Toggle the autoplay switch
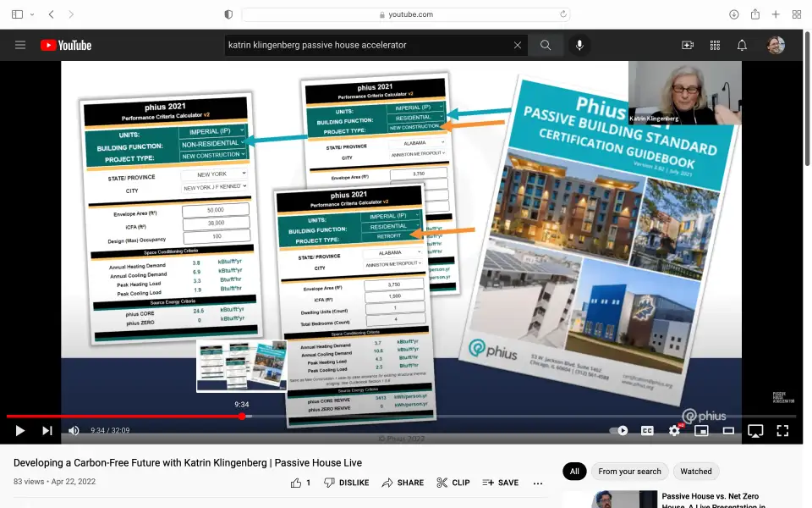 [x=619, y=430]
